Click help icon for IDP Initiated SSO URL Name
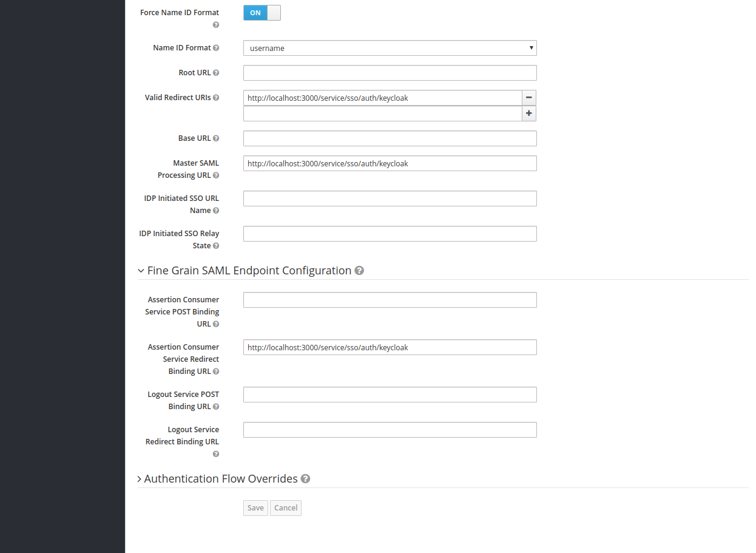This screenshot has width=756, height=553. click(x=215, y=210)
